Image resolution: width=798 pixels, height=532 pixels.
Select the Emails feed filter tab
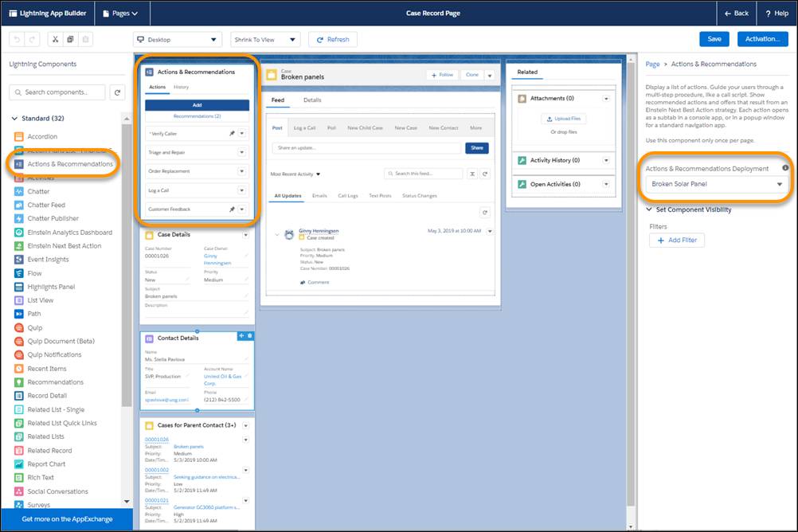coord(319,195)
